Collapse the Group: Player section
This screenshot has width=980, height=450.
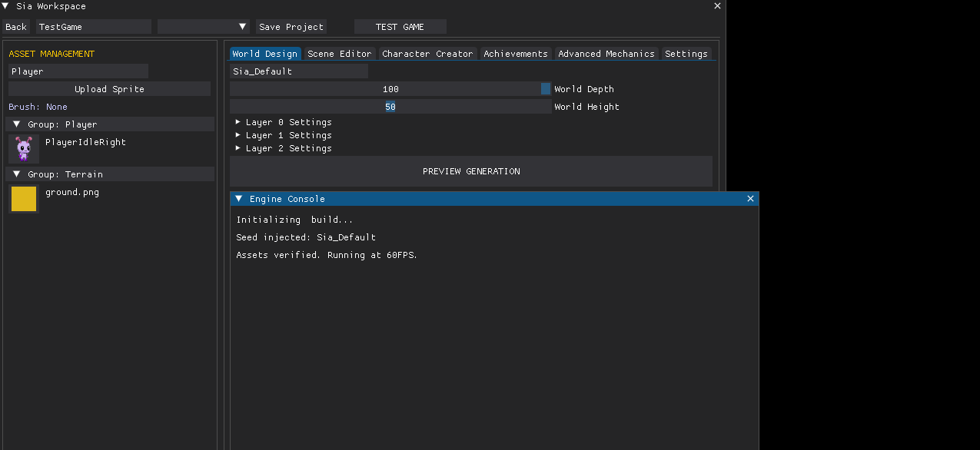[x=17, y=124]
